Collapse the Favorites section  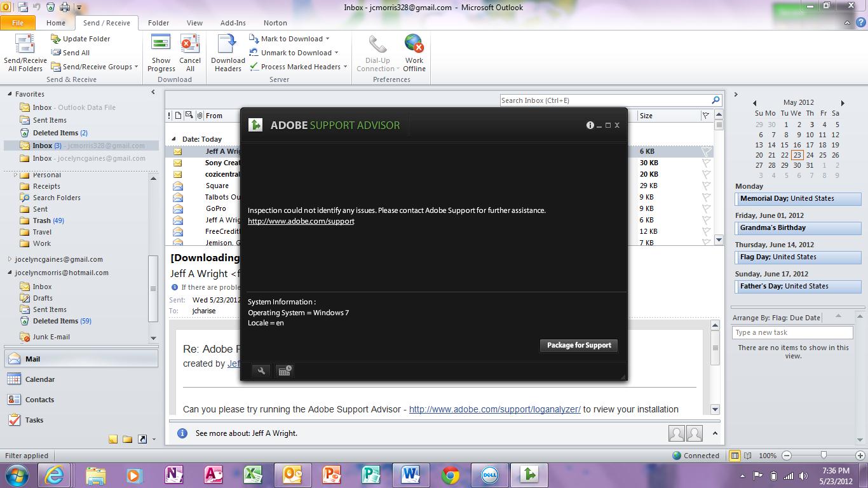click(x=10, y=94)
